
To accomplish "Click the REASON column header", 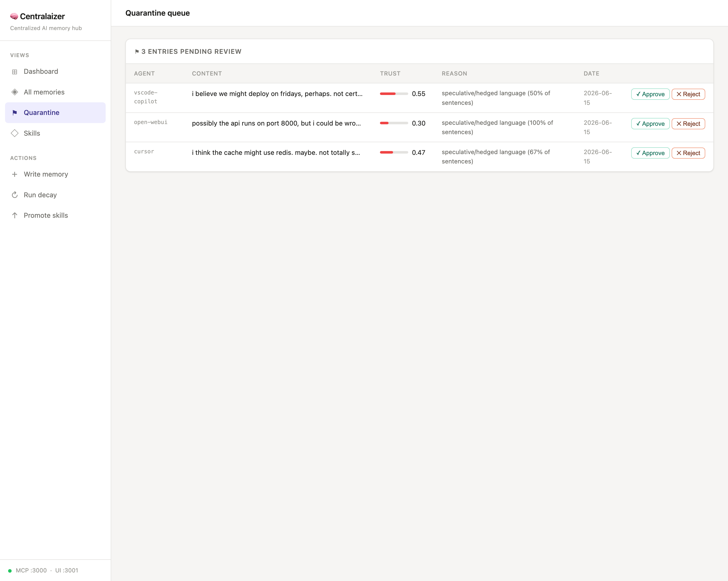I will (x=454, y=74).
